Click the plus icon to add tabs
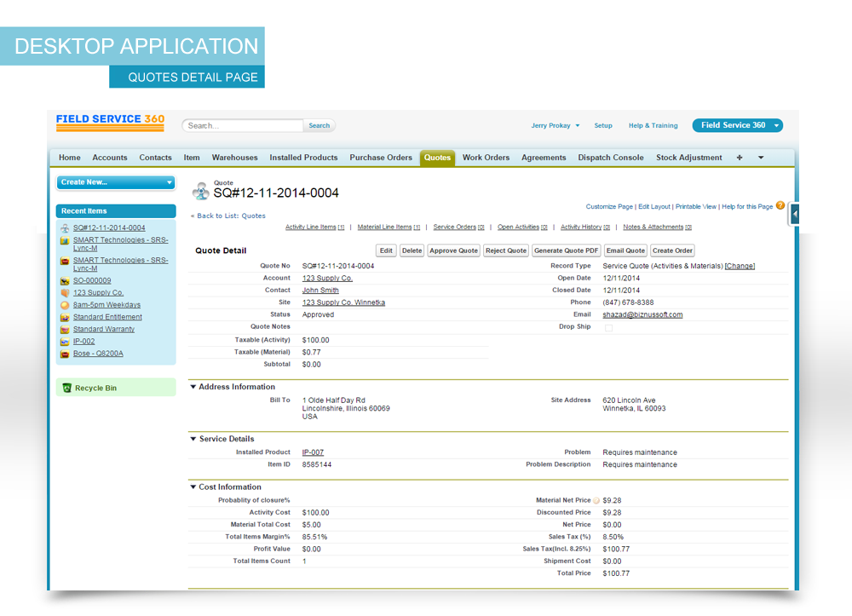The image size is (852, 616). pos(740,158)
